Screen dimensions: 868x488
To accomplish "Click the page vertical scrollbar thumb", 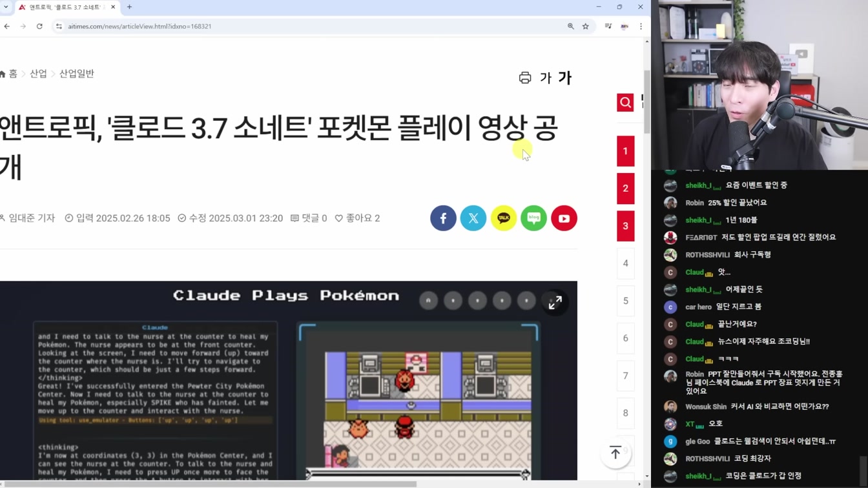I will (x=647, y=101).
